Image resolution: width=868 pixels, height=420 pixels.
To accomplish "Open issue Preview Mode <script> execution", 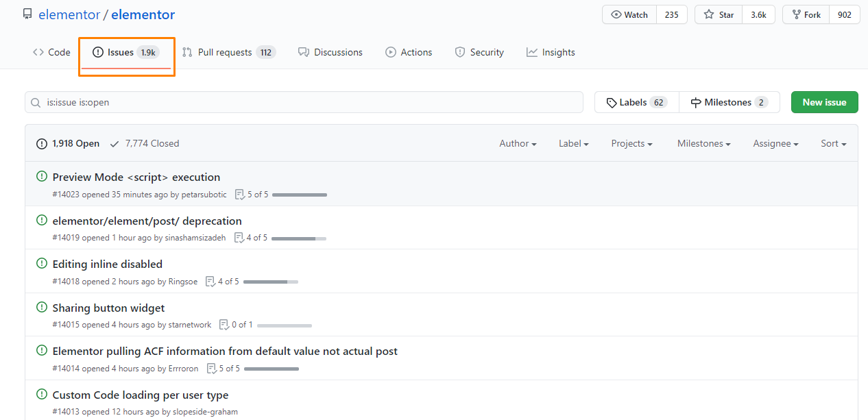I will coord(136,177).
